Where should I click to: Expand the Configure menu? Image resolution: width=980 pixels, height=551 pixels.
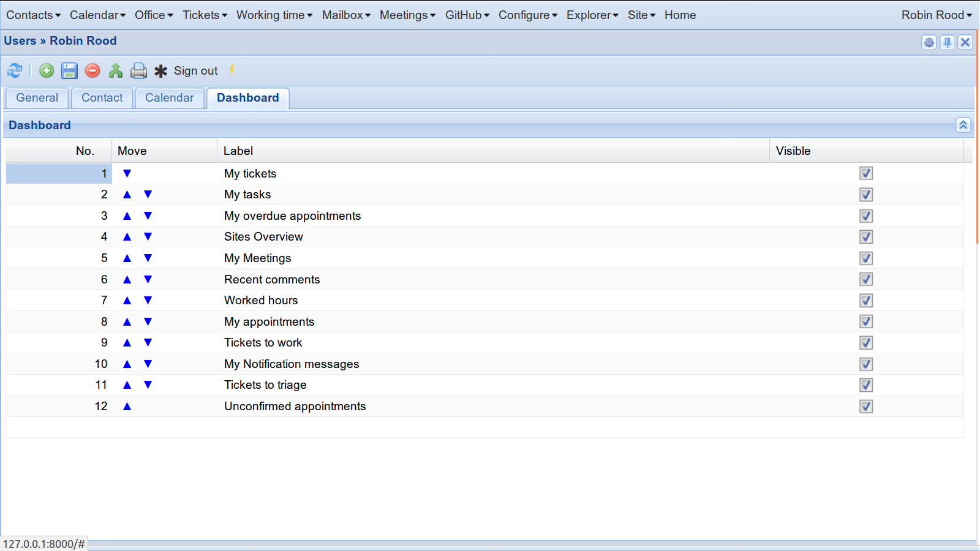tap(528, 15)
